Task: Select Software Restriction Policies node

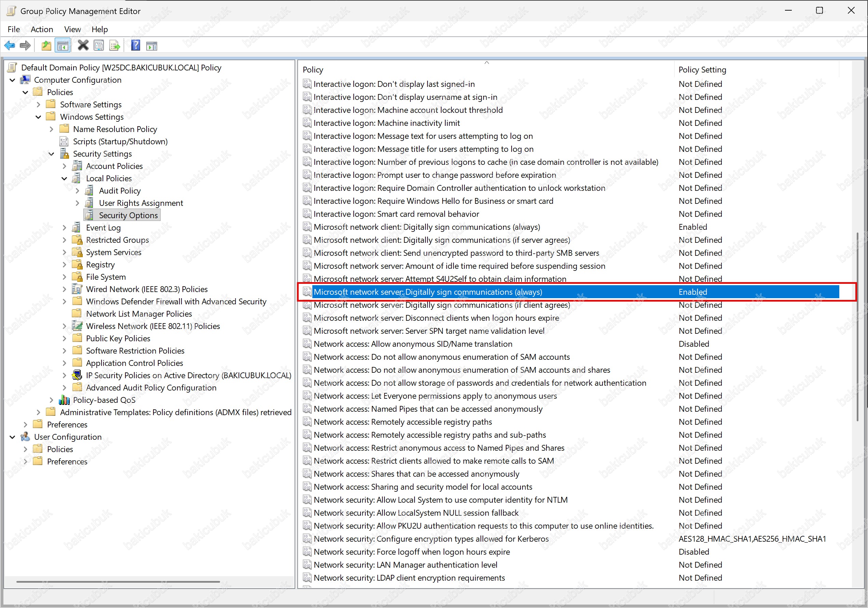Action: tap(135, 351)
